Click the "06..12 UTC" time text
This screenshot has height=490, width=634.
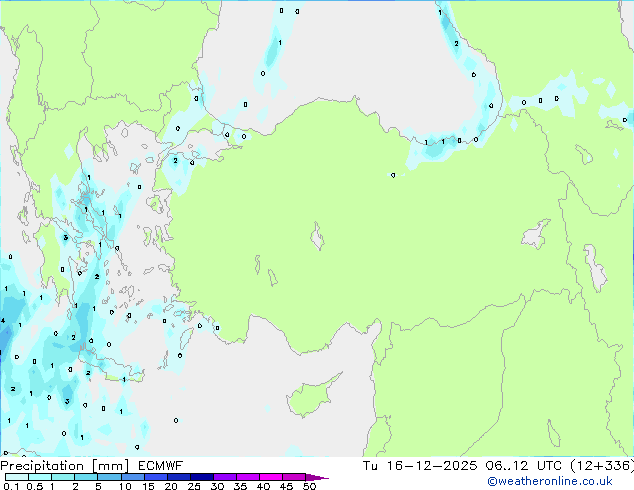coord(524,466)
